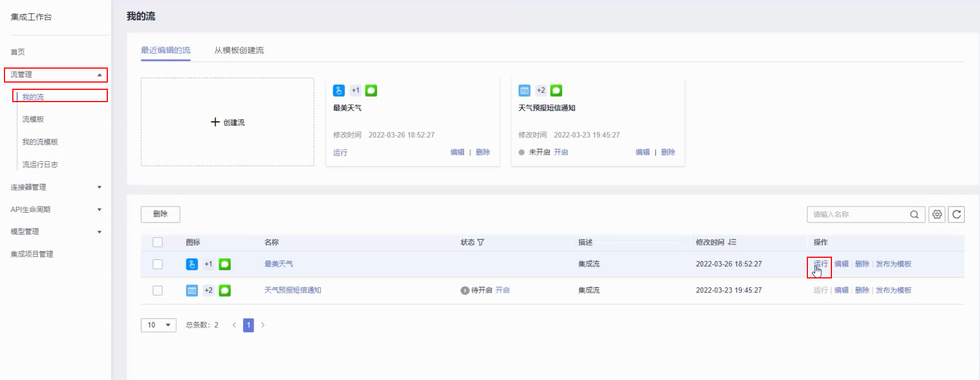
Task: Click 删除 on the 最美天气 card
Action: click(x=483, y=152)
